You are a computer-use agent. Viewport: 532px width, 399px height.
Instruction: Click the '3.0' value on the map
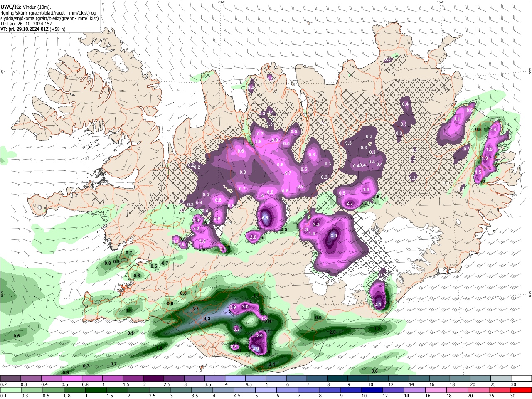pos(245,307)
